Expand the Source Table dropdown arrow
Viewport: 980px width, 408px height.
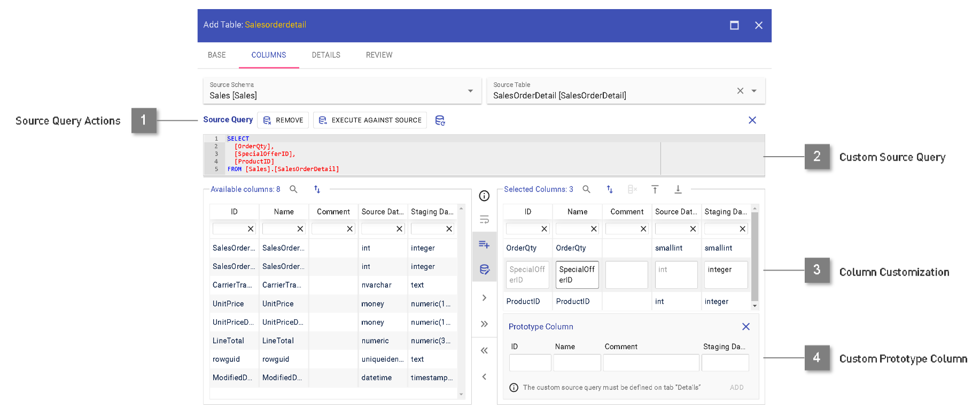pyautogui.click(x=754, y=91)
